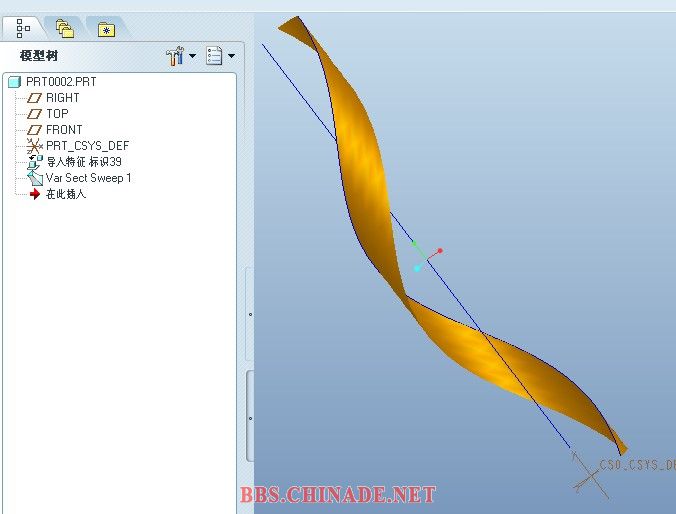Select PRT_CSYS_DEF coordinate system
The image size is (676, 514).
tap(88, 146)
